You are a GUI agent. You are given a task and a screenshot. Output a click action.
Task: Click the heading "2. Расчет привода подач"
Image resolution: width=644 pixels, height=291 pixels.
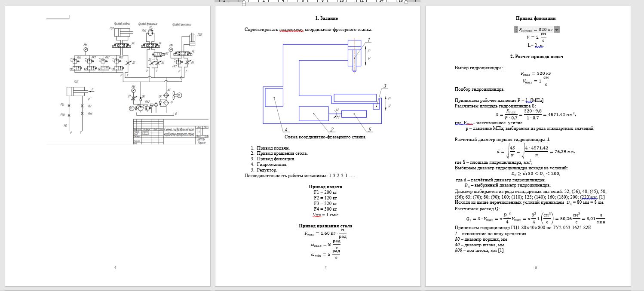(536, 57)
